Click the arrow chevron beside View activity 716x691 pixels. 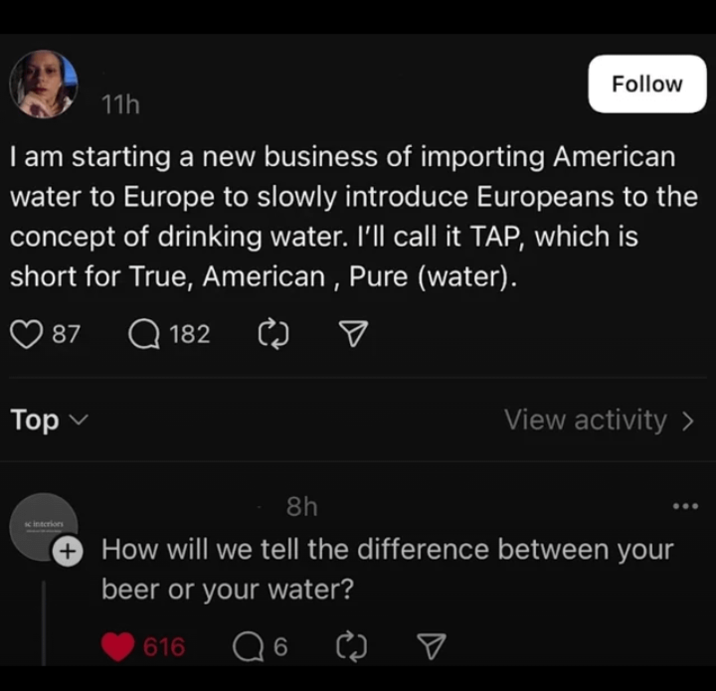click(687, 421)
